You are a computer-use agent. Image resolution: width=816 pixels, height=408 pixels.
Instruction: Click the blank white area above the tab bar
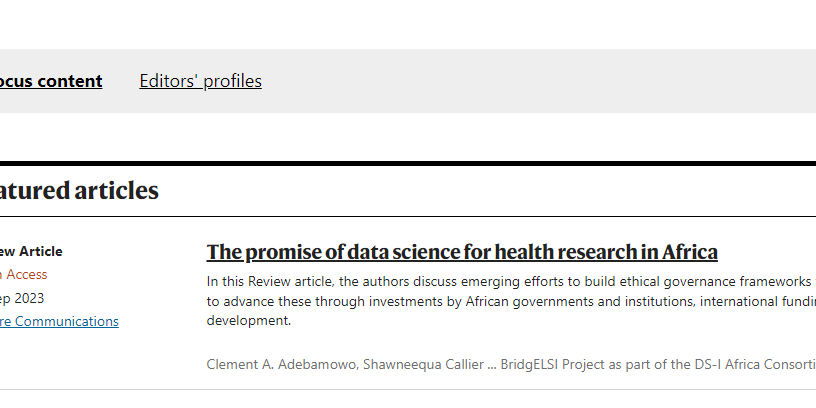[400, 24]
